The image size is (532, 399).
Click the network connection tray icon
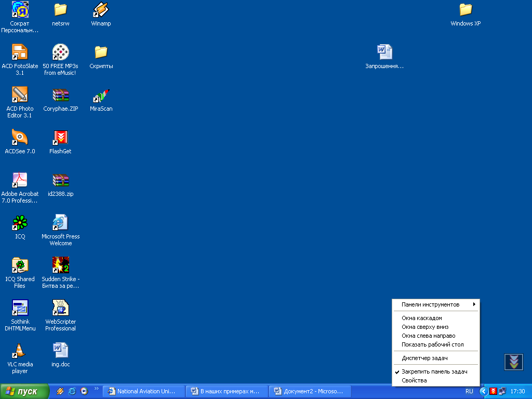(502, 391)
